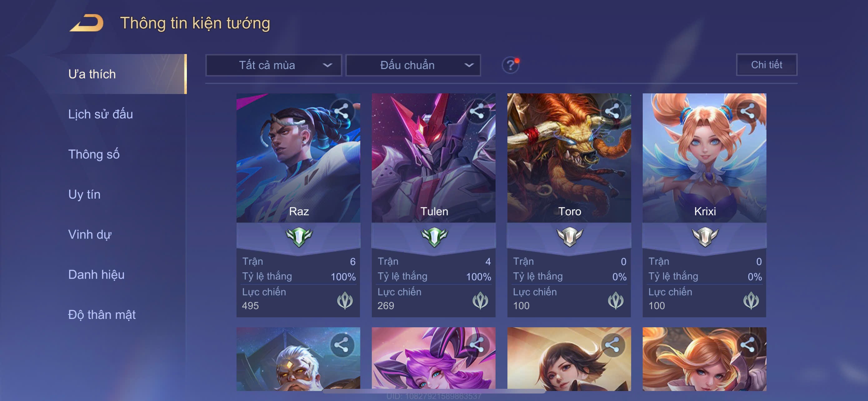Tap Raz's green mastery badge
868x401 pixels.
[298, 237]
